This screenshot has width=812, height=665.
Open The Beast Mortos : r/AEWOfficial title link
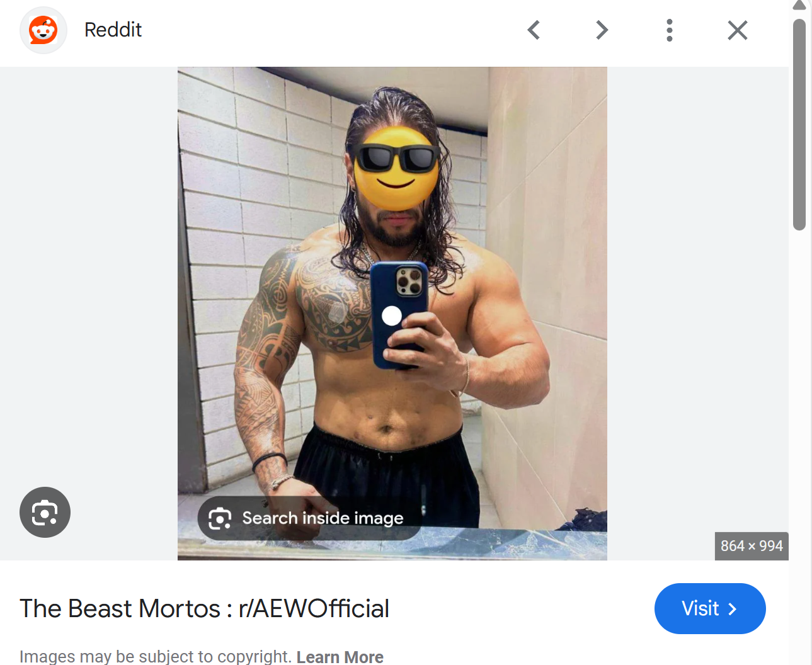[205, 609]
